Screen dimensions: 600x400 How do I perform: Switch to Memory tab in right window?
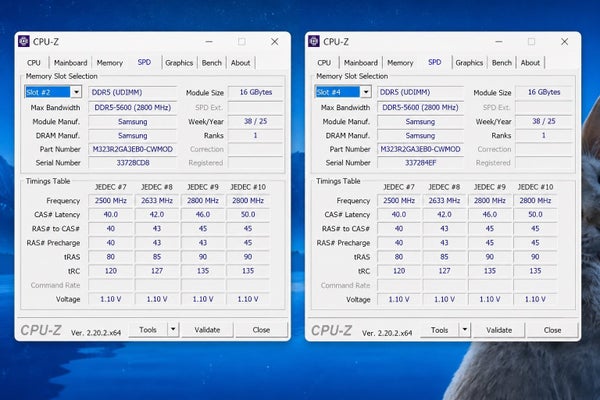point(400,62)
